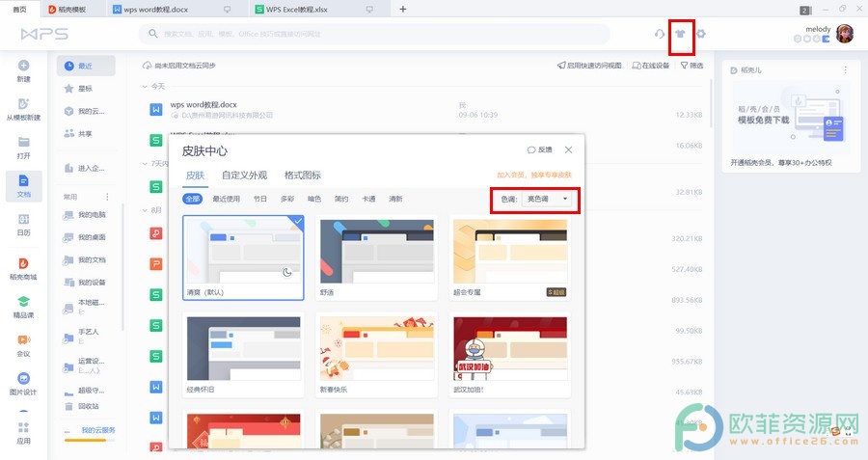Switch to 稻壳模板 tab

pyautogui.click(x=72, y=9)
